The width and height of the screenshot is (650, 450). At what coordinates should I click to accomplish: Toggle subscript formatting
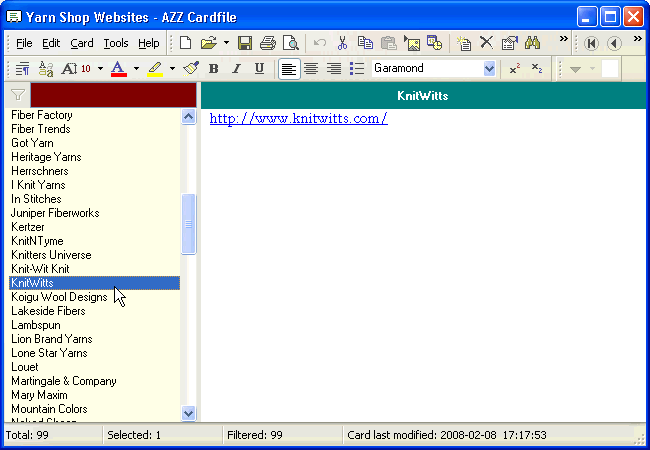[x=537, y=68]
